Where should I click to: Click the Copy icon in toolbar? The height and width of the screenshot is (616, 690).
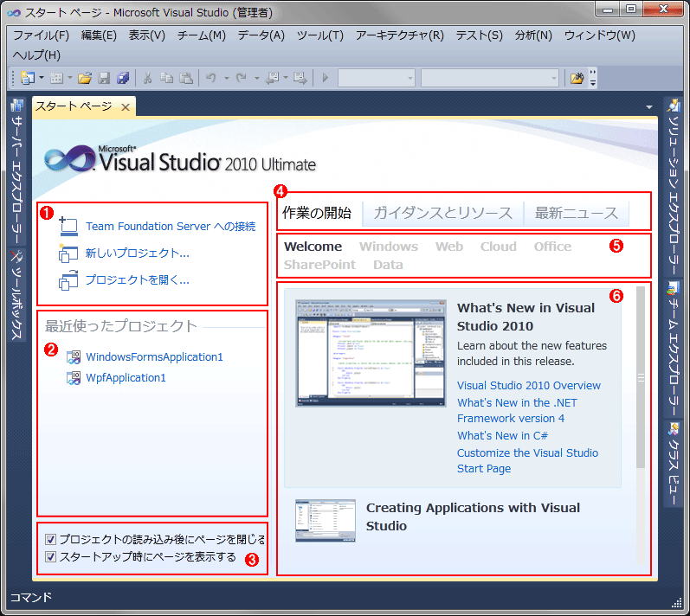(166, 78)
